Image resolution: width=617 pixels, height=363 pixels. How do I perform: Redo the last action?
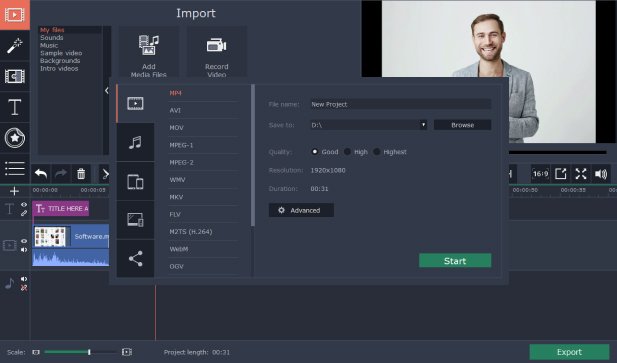click(x=61, y=173)
